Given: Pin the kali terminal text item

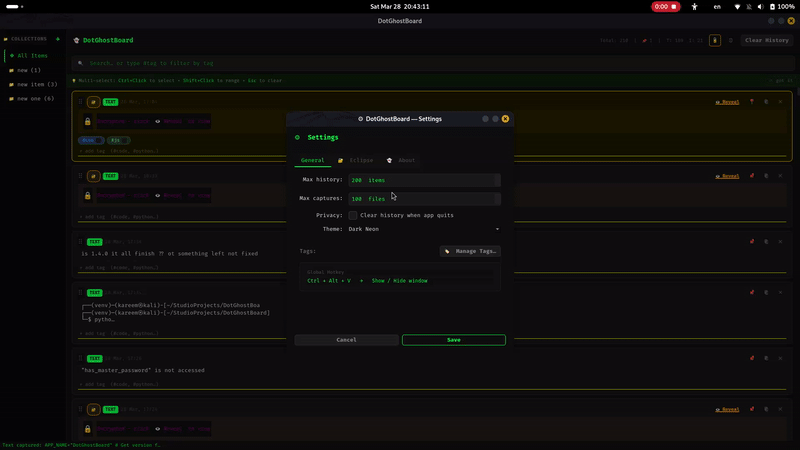Looking at the screenshot, I should click(x=752, y=292).
